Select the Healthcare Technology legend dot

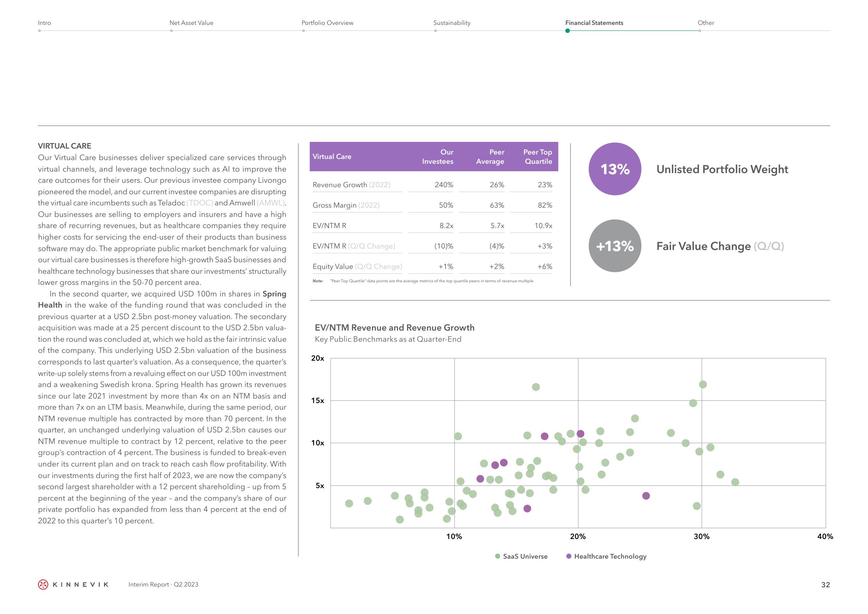[x=569, y=556]
